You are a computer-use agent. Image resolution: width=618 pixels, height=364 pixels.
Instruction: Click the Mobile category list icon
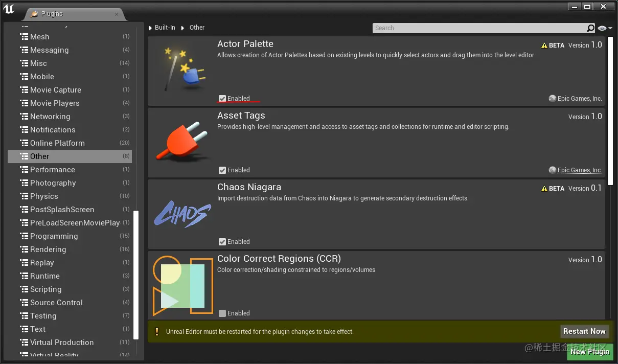coord(24,77)
